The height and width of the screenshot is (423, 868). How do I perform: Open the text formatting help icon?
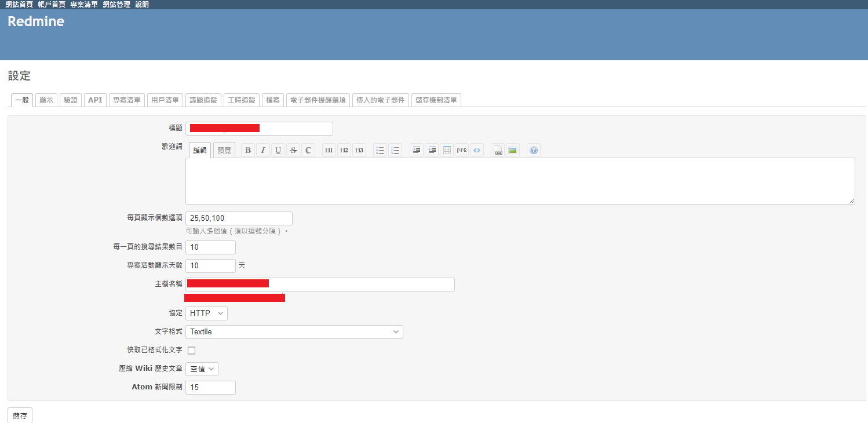pos(534,150)
